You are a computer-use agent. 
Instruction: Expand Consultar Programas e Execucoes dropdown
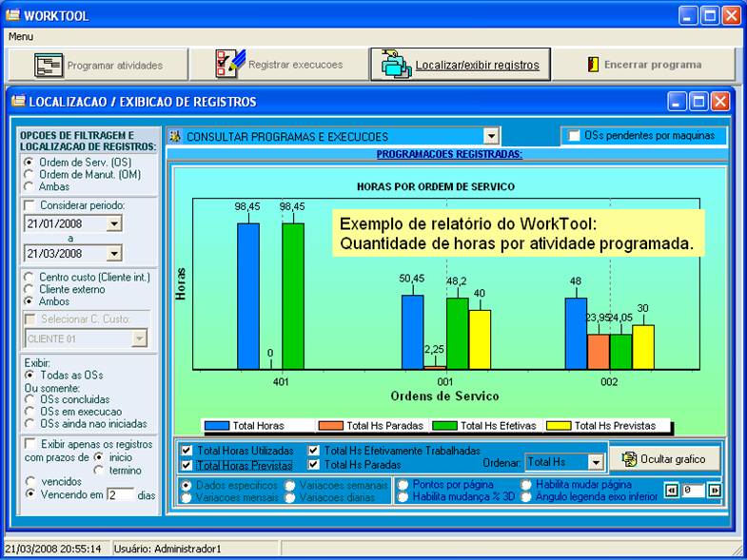(x=491, y=137)
